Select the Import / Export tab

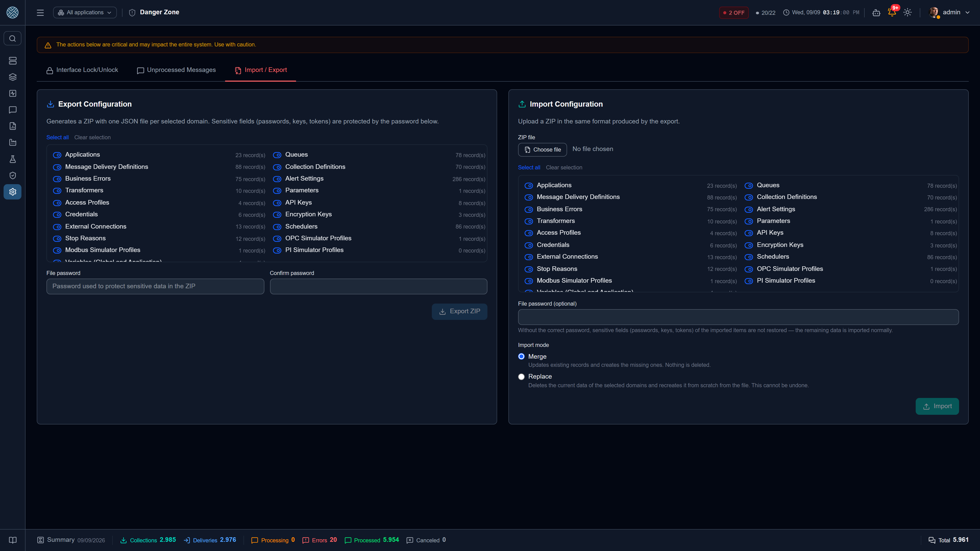click(261, 70)
